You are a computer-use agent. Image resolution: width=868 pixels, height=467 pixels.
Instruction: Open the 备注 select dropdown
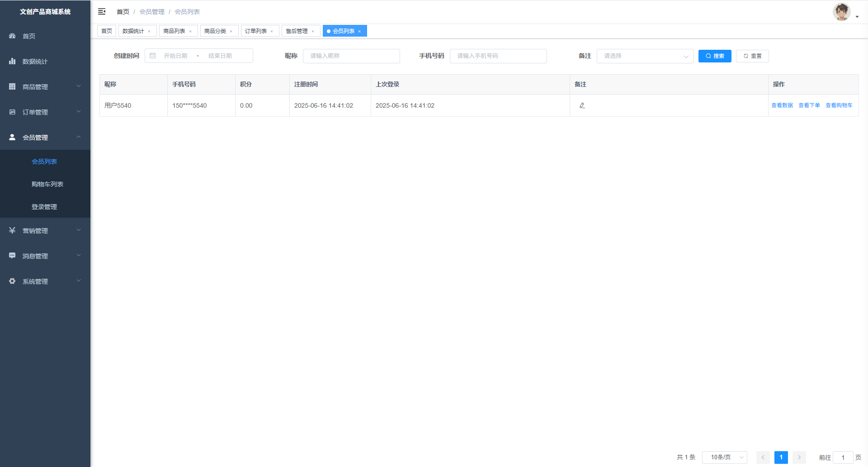tap(645, 56)
